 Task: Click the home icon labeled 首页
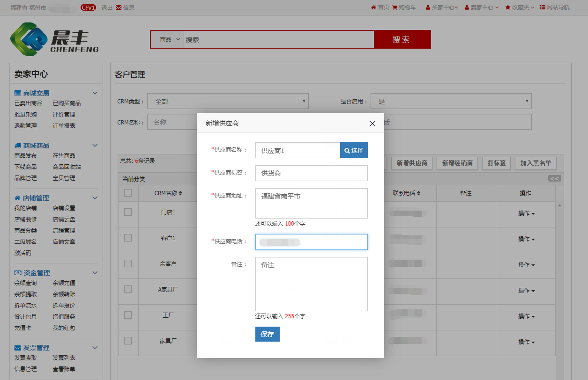[373, 7]
